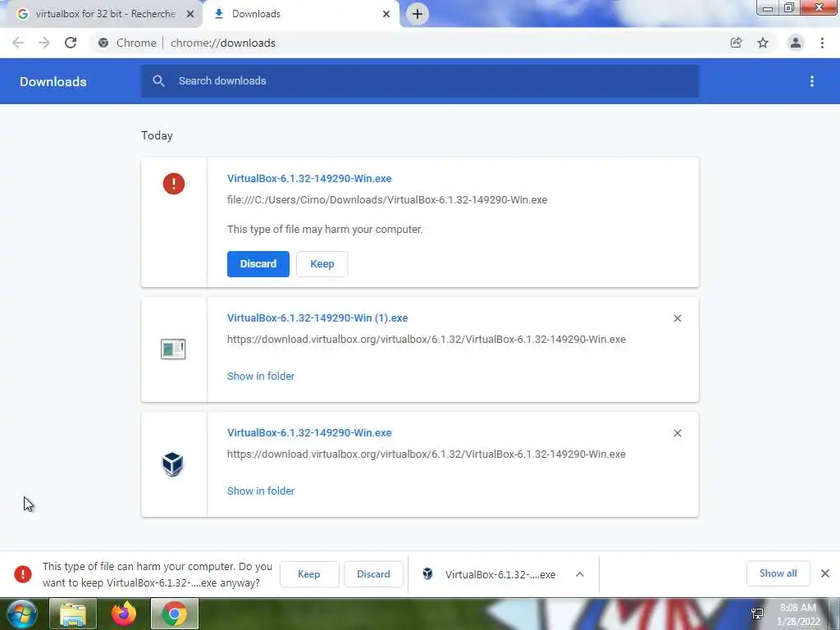The image size is (840, 630).
Task: Click Discard in the bottom download shelf
Action: coord(373,574)
